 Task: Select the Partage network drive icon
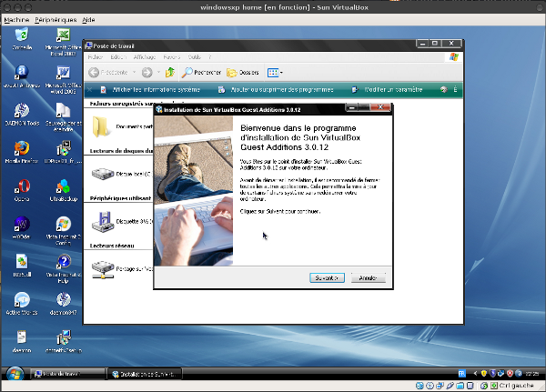coord(102,269)
